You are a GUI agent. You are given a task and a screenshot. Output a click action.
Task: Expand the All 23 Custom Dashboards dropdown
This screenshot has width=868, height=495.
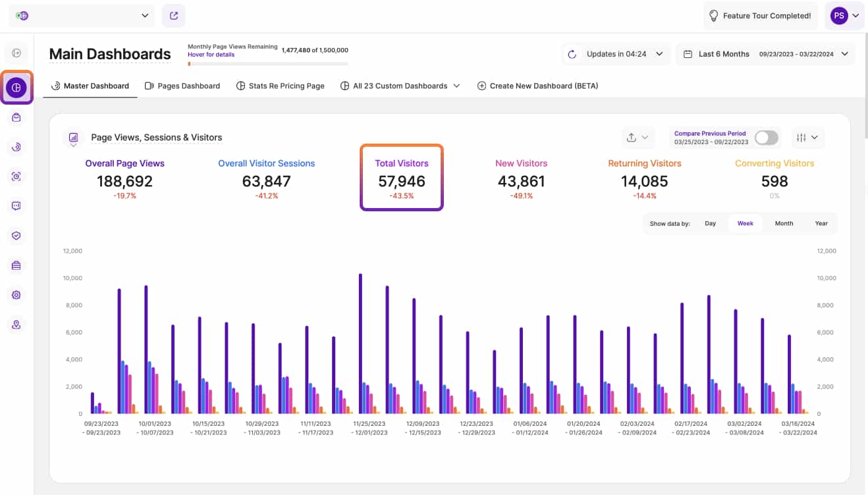[x=400, y=86]
